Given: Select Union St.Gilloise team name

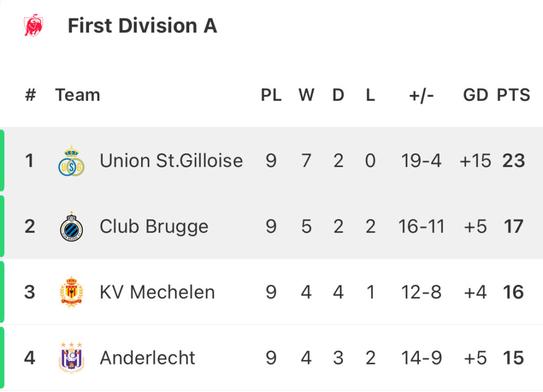Looking at the screenshot, I should (x=171, y=161).
